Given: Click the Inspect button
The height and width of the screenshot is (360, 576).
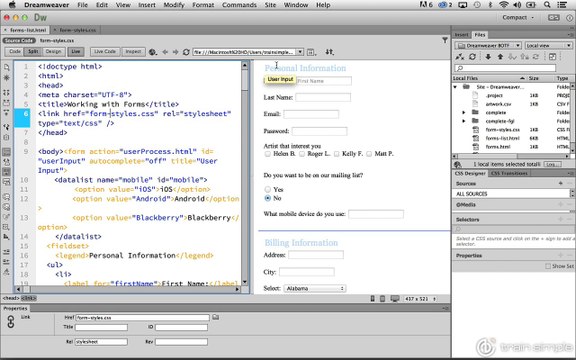Looking at the screenshot, I should coord(133,51).
